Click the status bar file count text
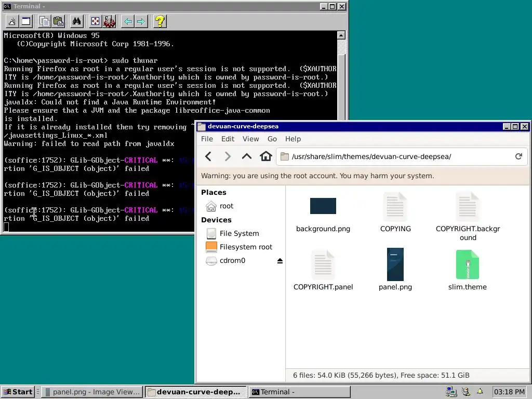 tap(381, 375)
